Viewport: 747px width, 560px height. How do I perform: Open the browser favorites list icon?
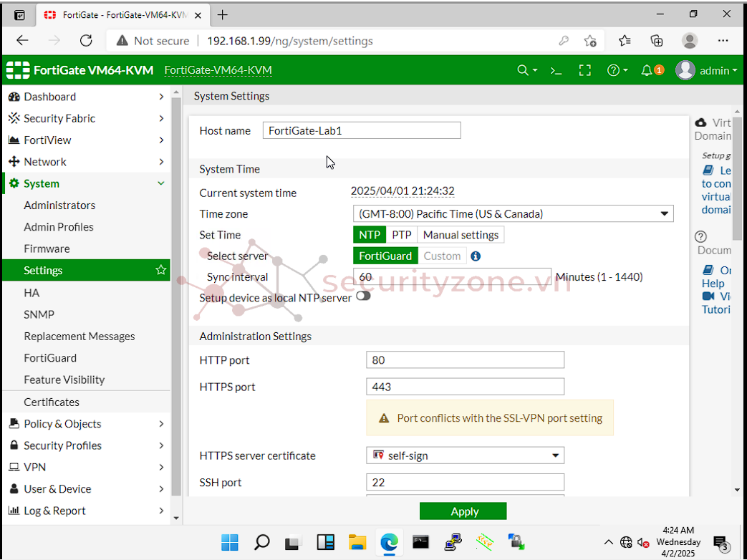click(625, 41)
